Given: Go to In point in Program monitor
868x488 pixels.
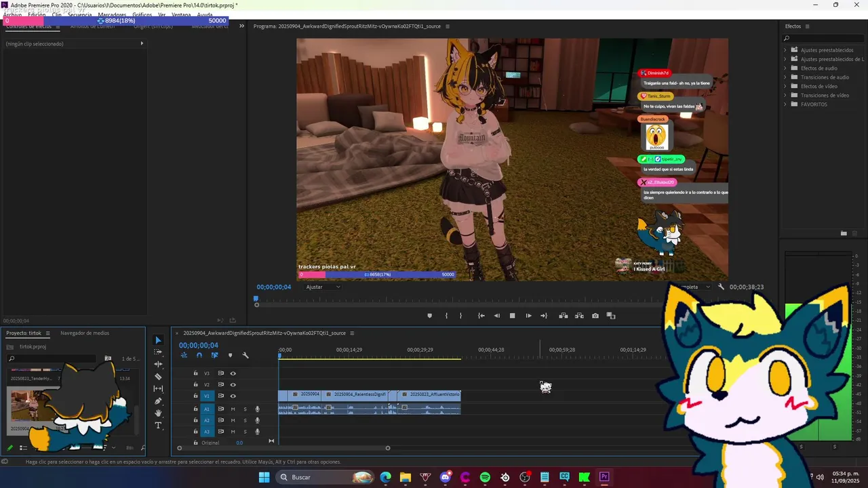Looking at the screenshot, I should coord(481,316).
